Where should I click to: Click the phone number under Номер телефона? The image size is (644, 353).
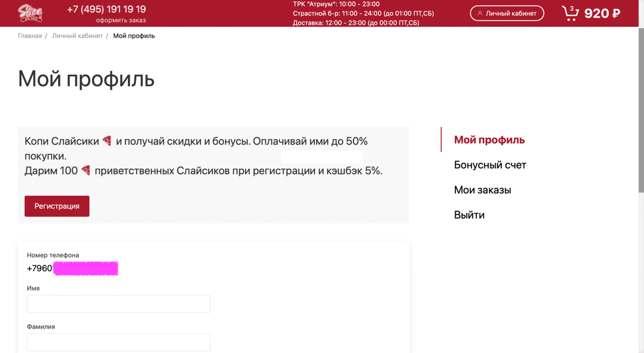72,268
